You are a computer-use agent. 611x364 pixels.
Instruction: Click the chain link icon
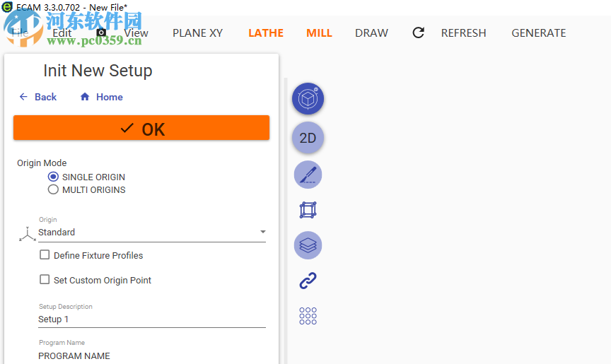point(308,281)
